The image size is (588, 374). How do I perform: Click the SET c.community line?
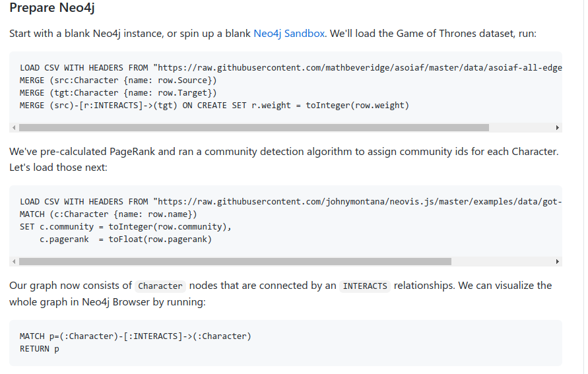pos(125,227)
